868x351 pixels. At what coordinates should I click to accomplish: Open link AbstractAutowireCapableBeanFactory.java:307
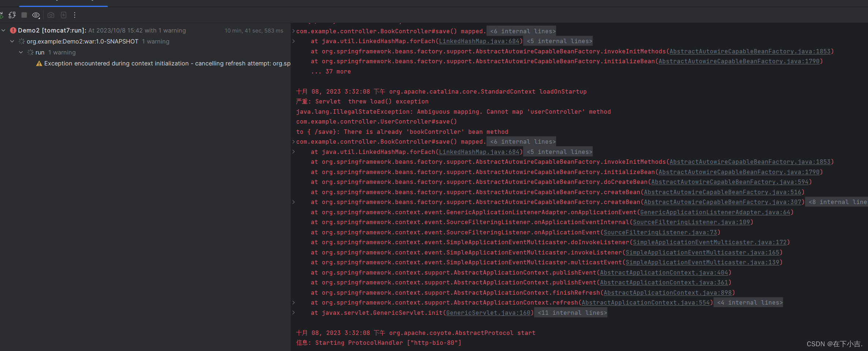click(x=722, y=202)
